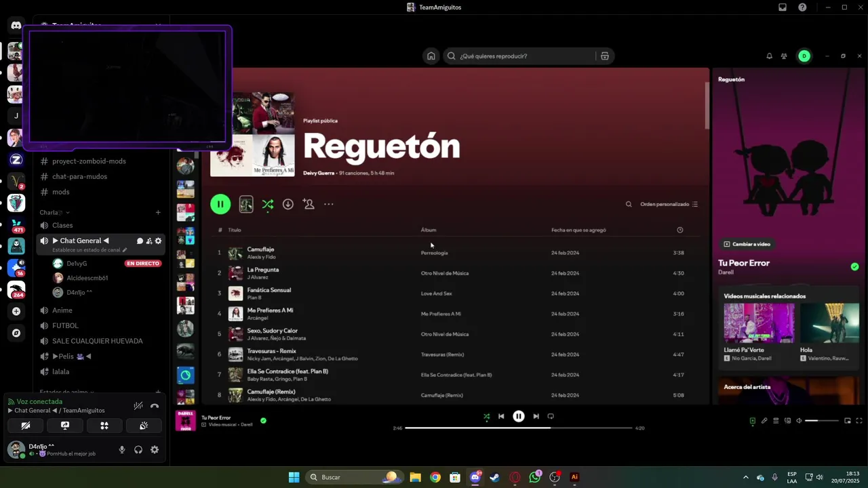
Task: Open Discord user settings gear
Action: pos(155,449)
